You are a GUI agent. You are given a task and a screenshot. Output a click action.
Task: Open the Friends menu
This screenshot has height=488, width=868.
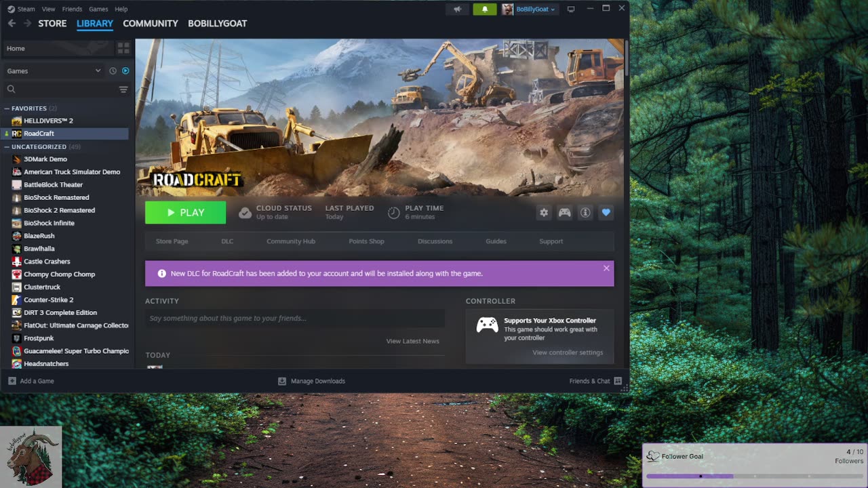pos(72,9)
